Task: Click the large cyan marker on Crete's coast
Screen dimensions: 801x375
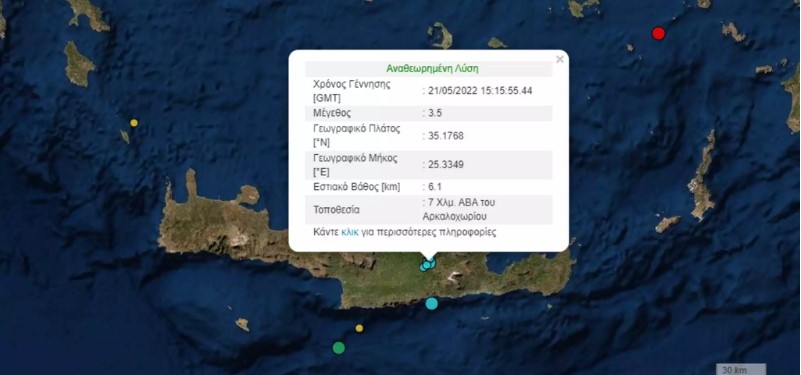Action: point(432,303)
